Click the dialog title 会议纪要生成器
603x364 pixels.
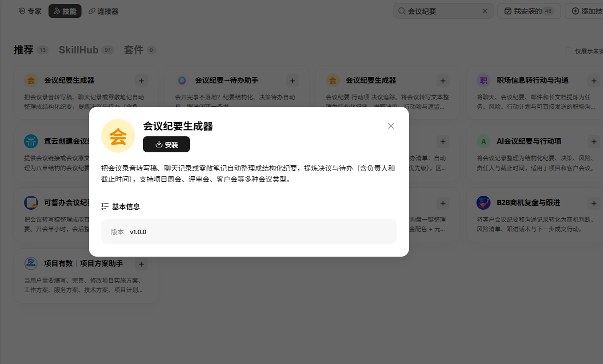click(178, 126)
